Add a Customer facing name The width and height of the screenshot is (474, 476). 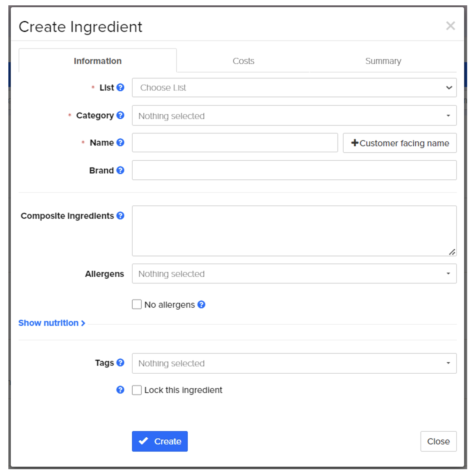pos(400,143)
